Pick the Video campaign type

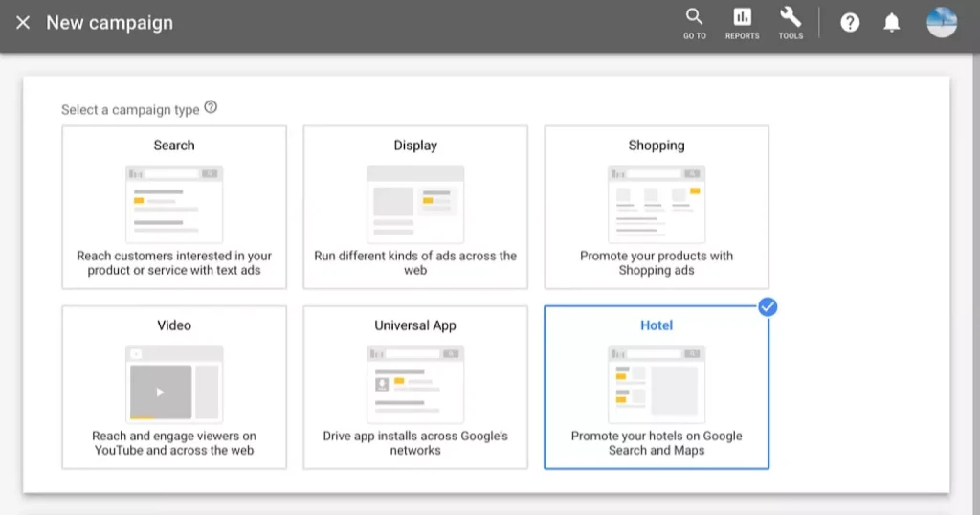(174, 388)
